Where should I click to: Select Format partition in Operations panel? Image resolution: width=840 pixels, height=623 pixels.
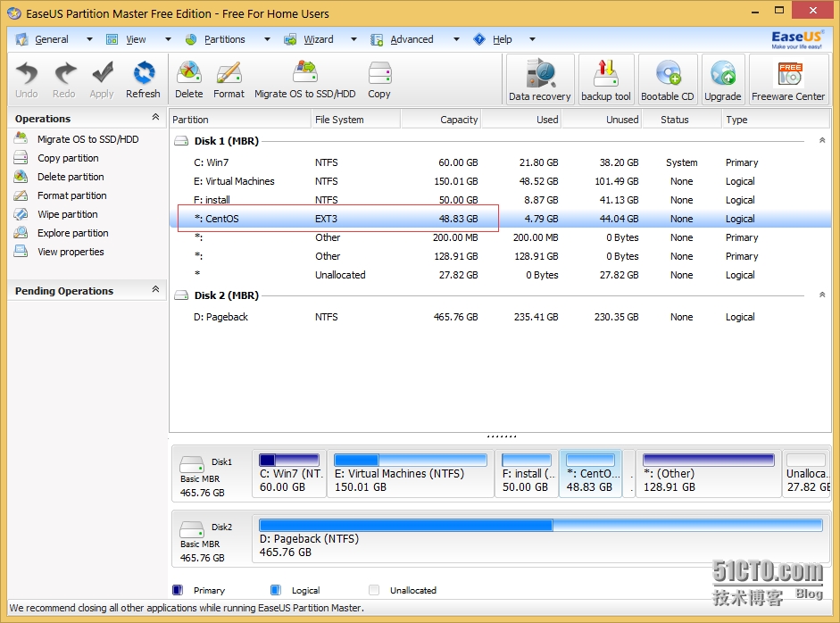pyautogui.click(x=71, y=195)
